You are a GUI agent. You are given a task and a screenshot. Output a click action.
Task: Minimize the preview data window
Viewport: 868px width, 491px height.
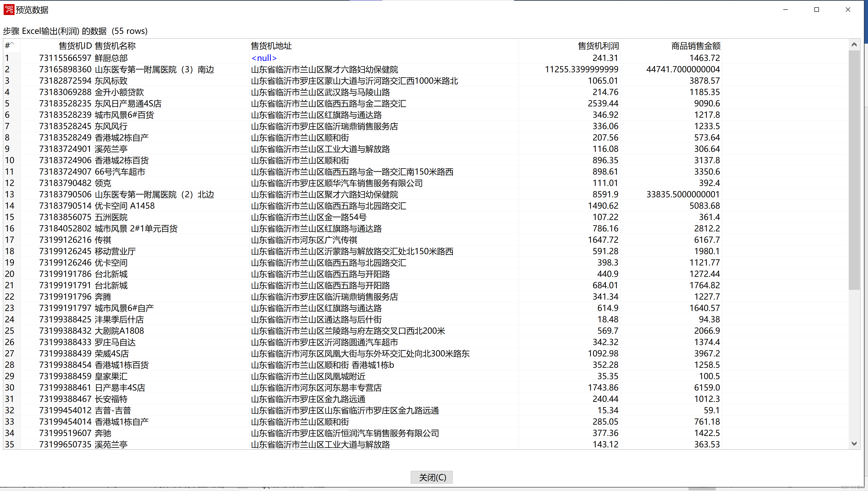(786, 10)
